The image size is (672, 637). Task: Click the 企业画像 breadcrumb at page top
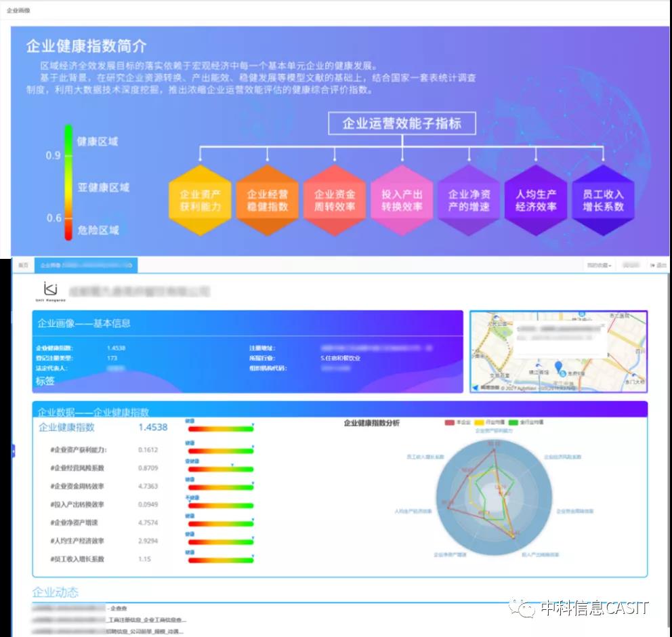[18, 10]
